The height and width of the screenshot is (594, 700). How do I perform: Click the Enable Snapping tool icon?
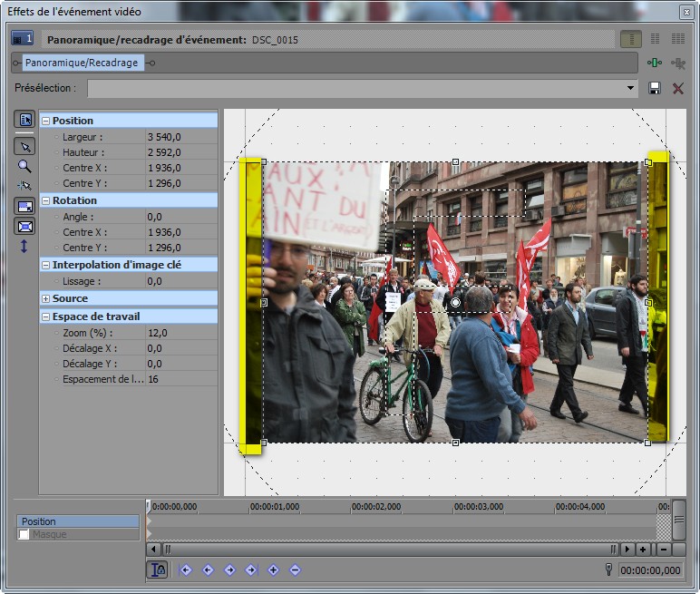point(24,186)
